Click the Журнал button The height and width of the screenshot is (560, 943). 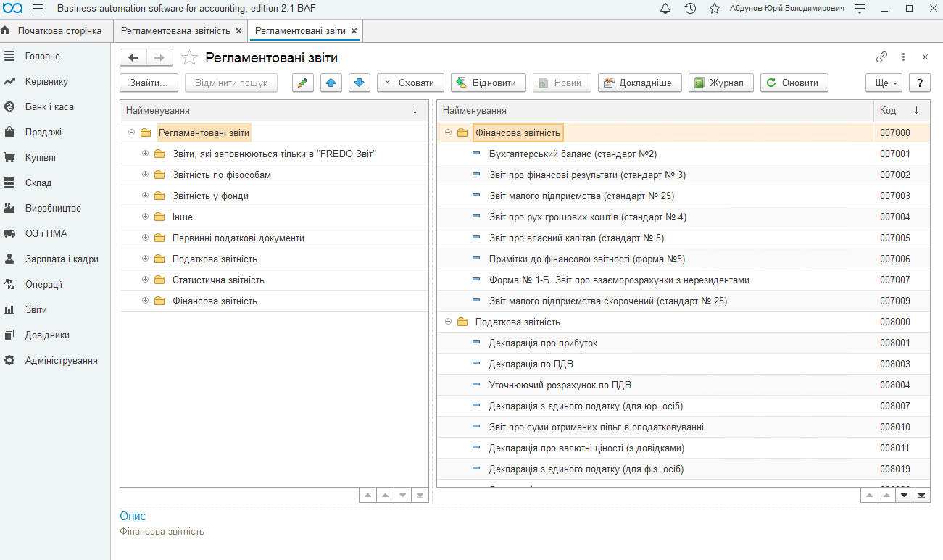[720, 83]
